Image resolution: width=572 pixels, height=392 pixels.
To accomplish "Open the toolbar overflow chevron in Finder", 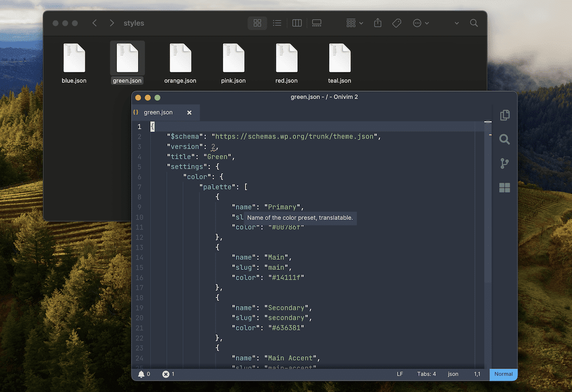I will point(456,23).
